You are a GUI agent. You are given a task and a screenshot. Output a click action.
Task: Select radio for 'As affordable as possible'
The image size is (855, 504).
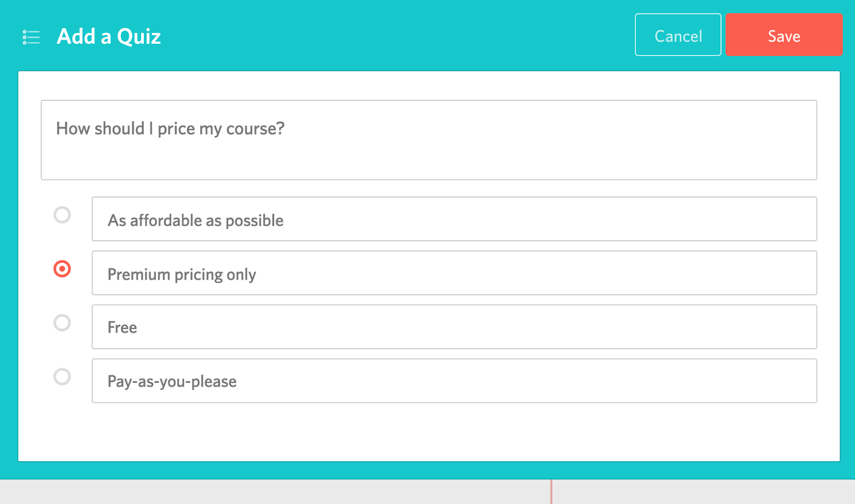62,215
